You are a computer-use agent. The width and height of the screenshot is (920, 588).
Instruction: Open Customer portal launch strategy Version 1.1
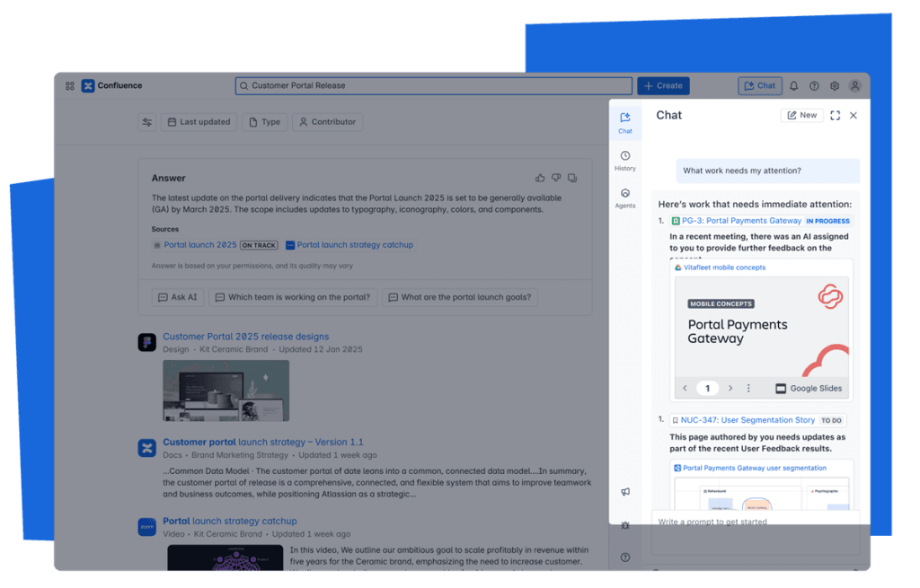263,442
